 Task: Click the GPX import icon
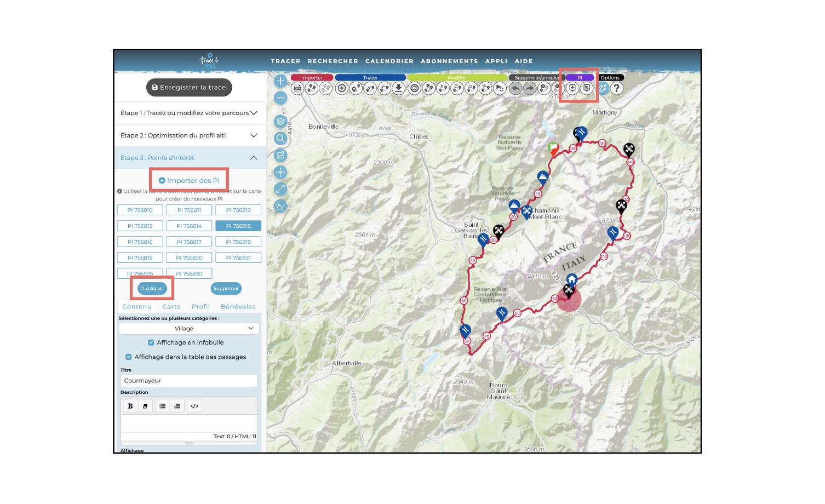297,88
